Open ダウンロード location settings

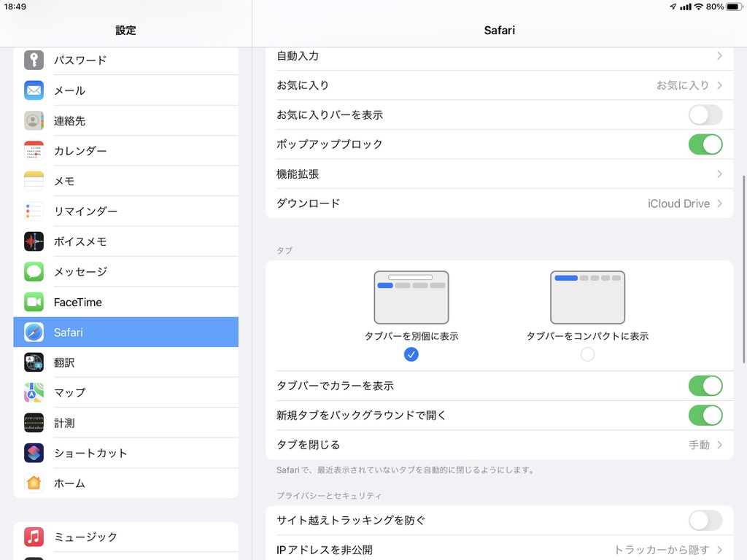point(500,203)
